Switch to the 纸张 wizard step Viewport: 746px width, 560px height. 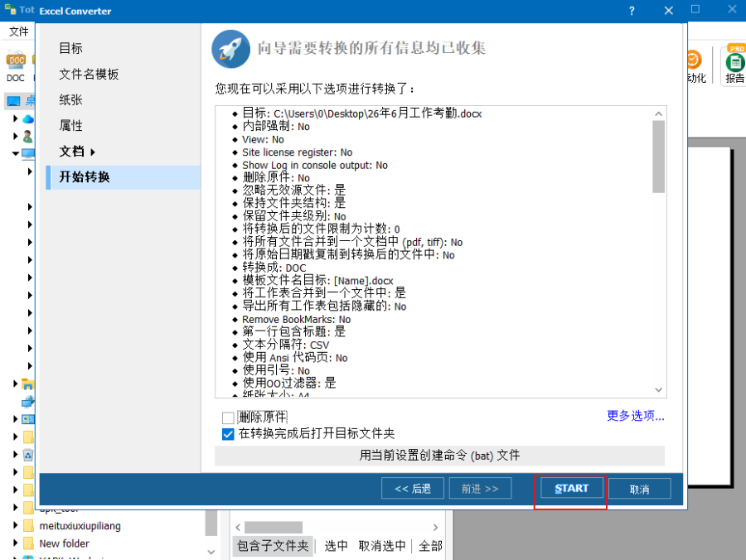pyautogui.click(x=71, y=100)
